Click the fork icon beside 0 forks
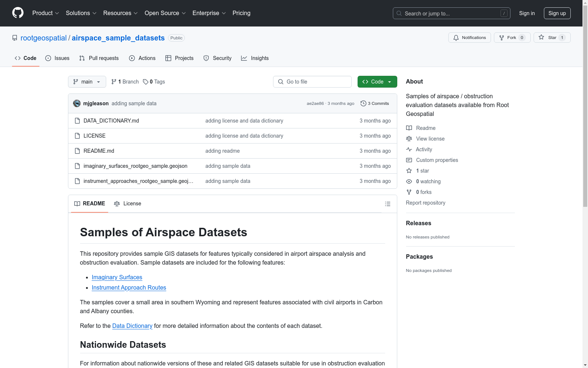The width and height of the screenshot is (588, 368). [409, 192]
